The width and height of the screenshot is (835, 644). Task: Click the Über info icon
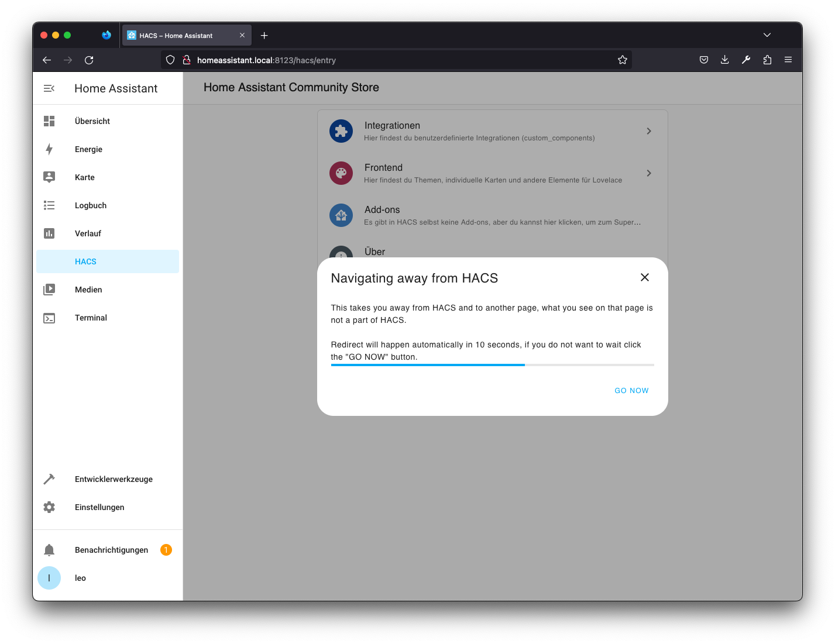[x=341, y=252]
